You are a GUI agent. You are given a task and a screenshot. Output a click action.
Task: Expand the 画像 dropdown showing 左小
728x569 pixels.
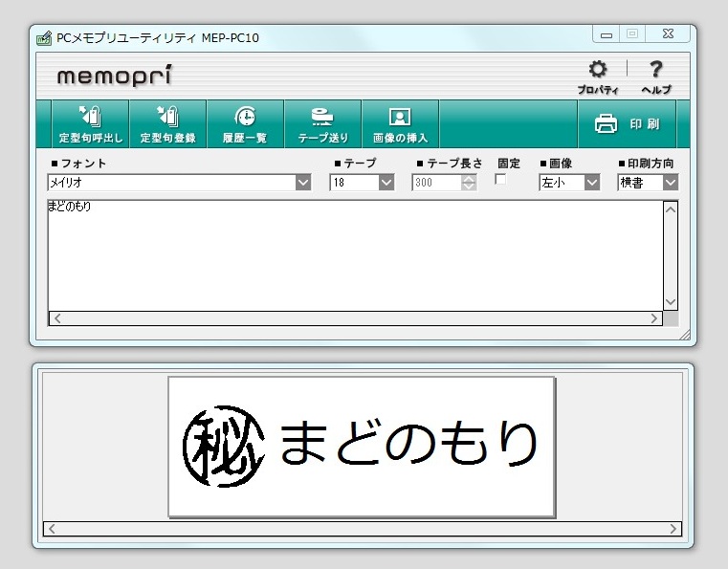pyautogui.click(x=591, y=183)
